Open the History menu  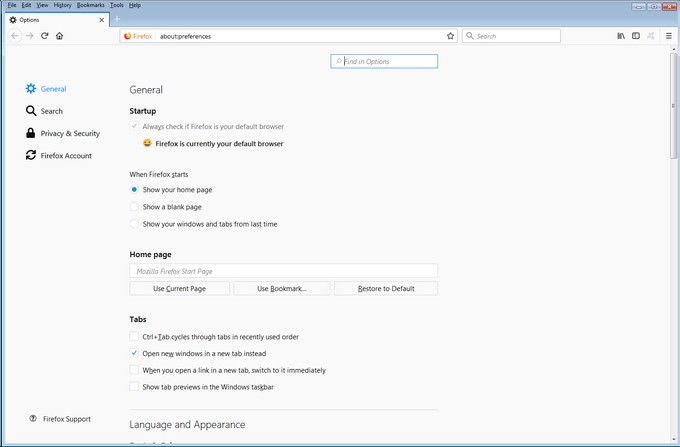pos(62,5)
